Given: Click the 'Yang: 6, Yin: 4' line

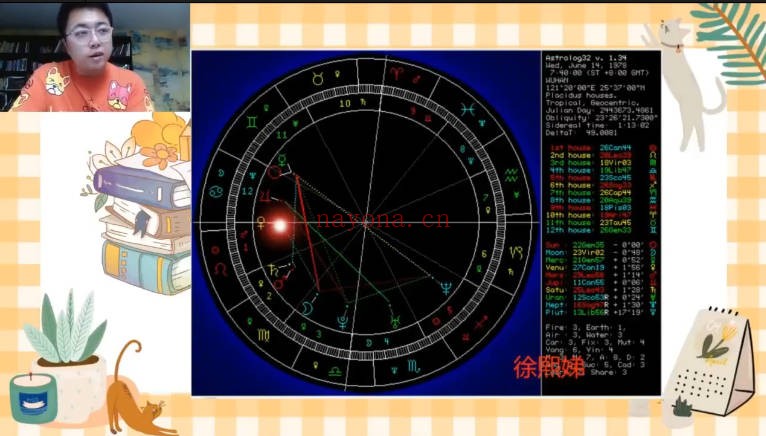Looking at the screenshot, I should tap(581, 350).
